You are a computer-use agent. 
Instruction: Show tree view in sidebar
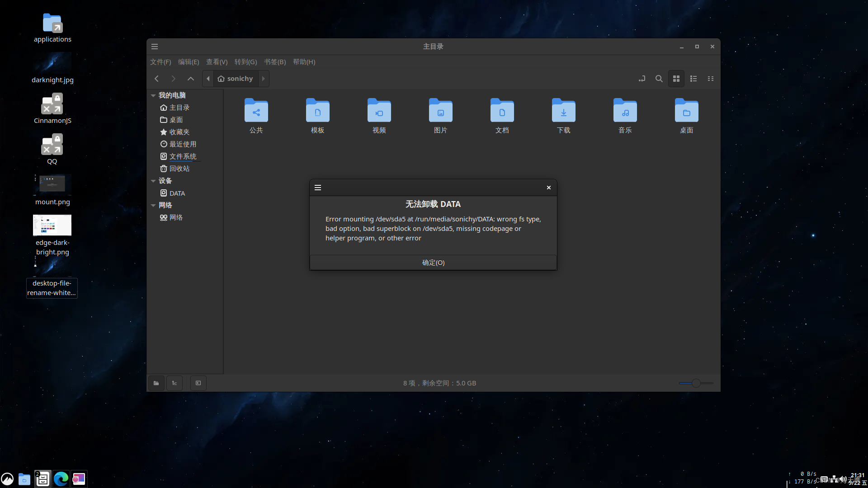[175, 383]
